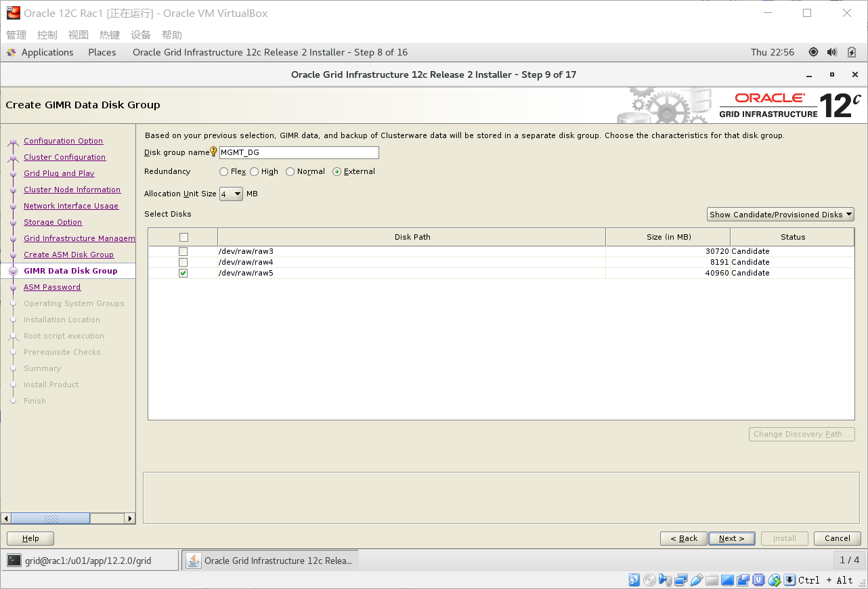Open the ASM Password step link

[52, 286]
